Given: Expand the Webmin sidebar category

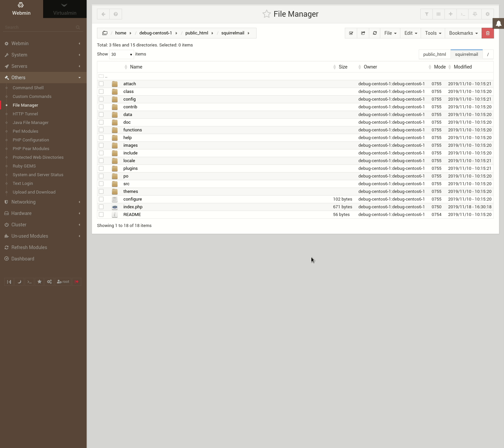Looking at the screenshot, I should pyautogui.click(x=43, y=43).
